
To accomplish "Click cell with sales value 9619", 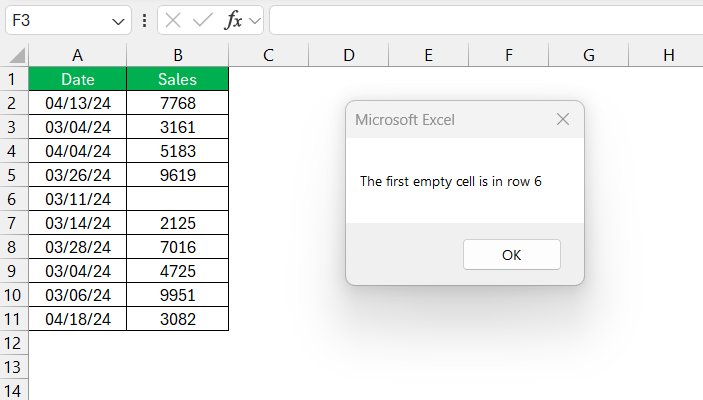I will point(178,175).
